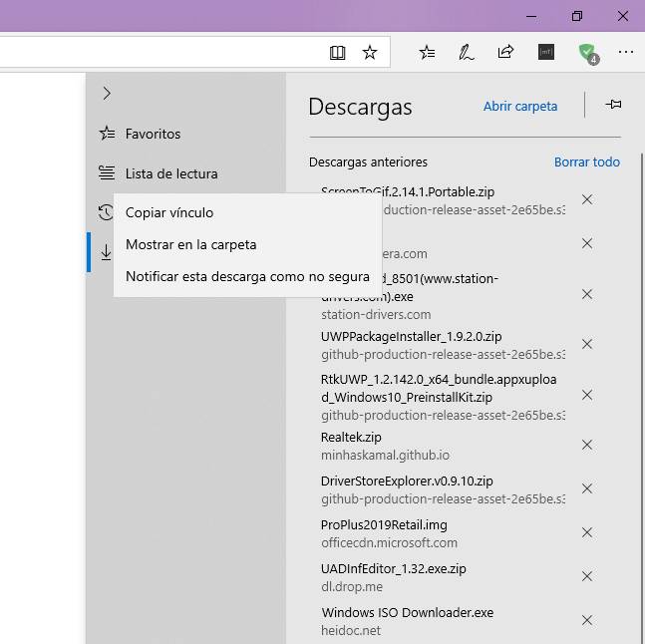Switch to Lista de lectura
Viewport: 645px width, 644px height.
(170, 173)
